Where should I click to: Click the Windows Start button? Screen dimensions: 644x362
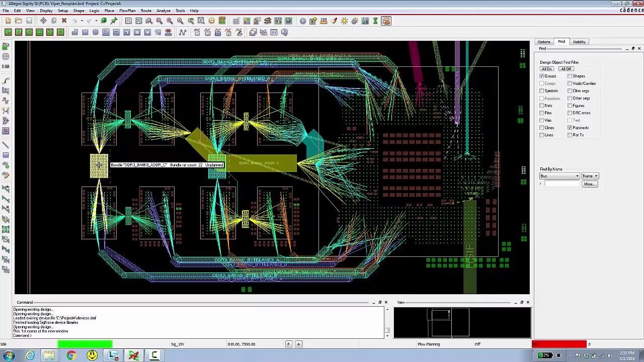tap(9, 355)
